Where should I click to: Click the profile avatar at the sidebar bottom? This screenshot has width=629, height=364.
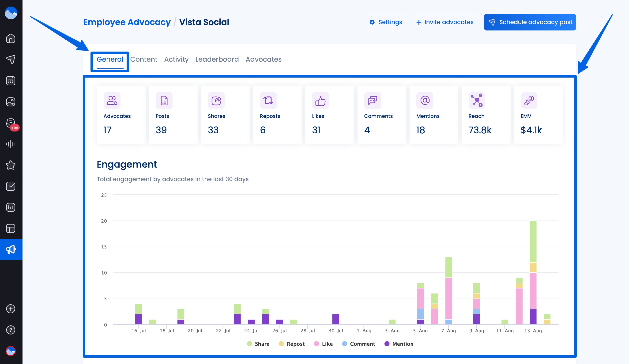(11, 351)
